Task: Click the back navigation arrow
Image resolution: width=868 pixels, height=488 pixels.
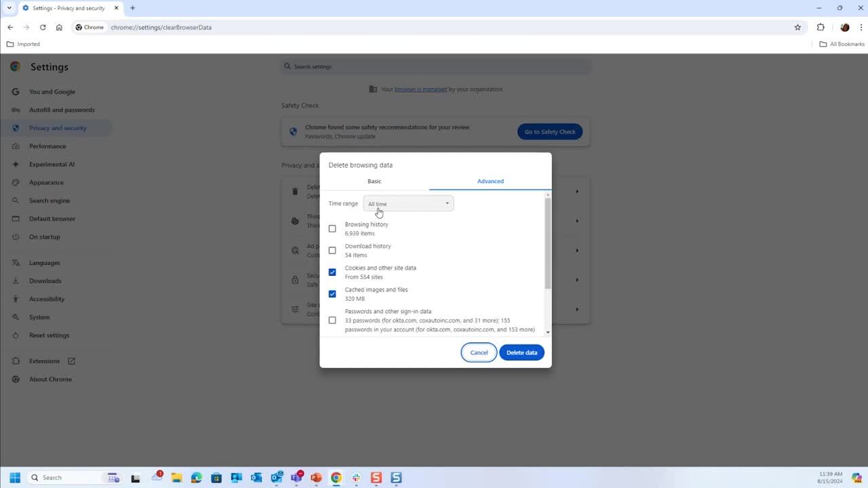Action: click(10, 27)
